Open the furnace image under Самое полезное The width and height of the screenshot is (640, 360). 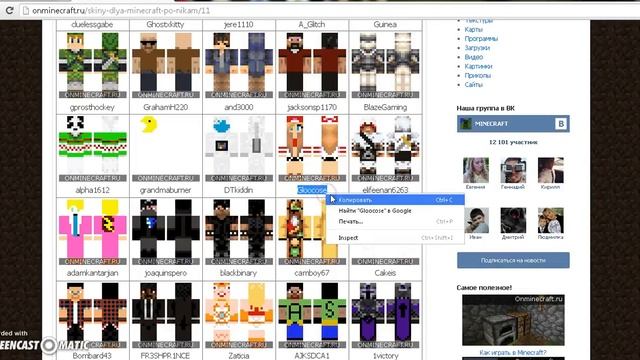513,320
